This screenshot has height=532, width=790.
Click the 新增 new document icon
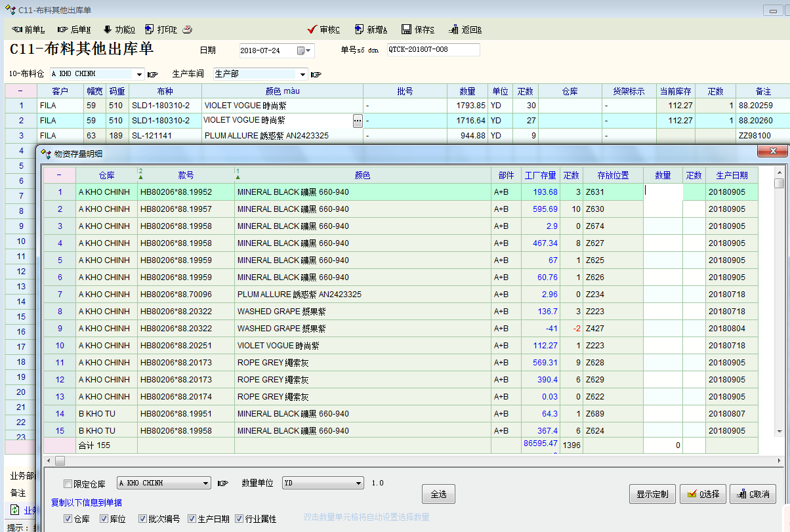(x=359, y=30)
